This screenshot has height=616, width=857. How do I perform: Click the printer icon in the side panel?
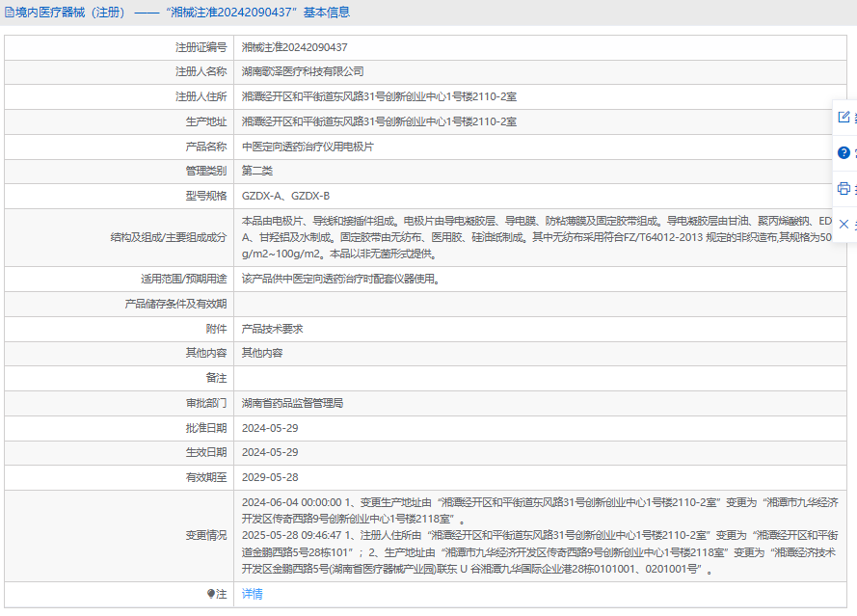[844, 189]
